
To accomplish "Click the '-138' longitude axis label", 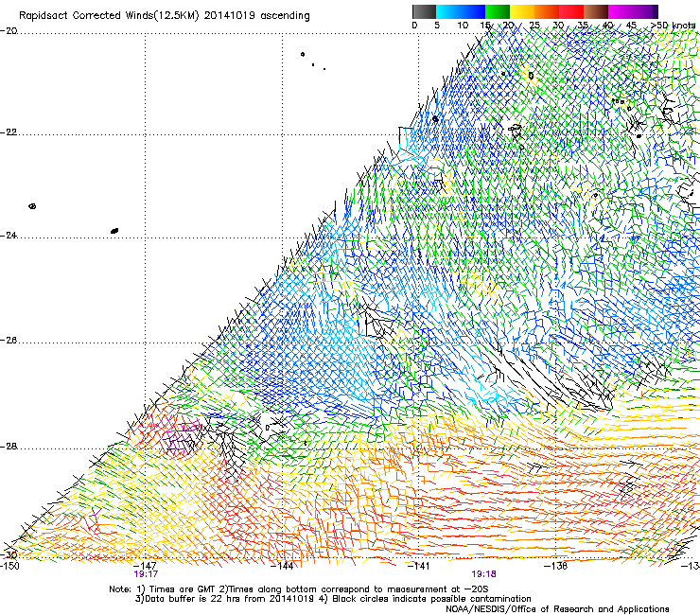I will (556, 566).
